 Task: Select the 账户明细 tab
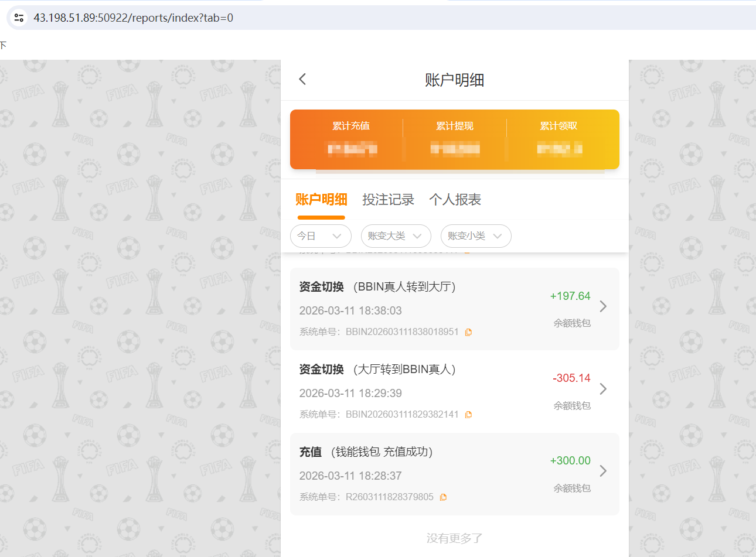pyautogui.click(x=321, y=200)
